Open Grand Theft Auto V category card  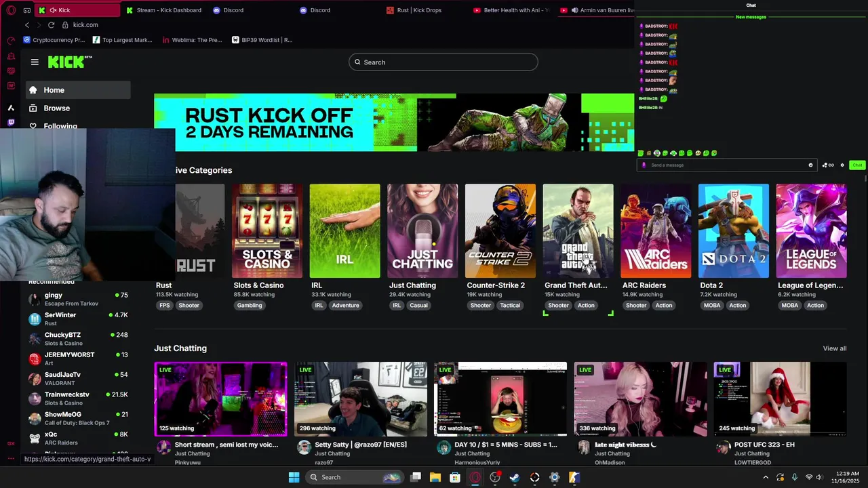(578, 231)
